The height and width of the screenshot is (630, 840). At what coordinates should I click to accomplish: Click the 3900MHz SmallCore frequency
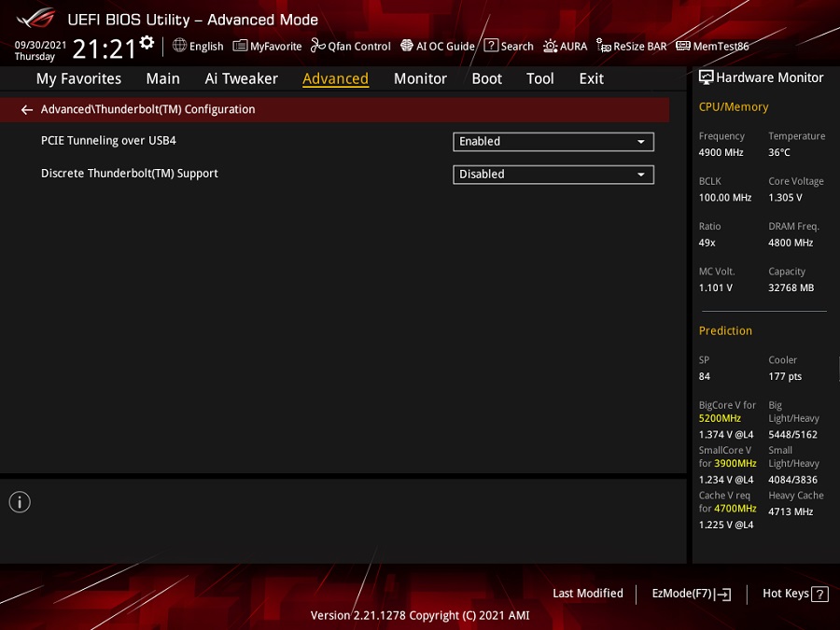[735, 463]
